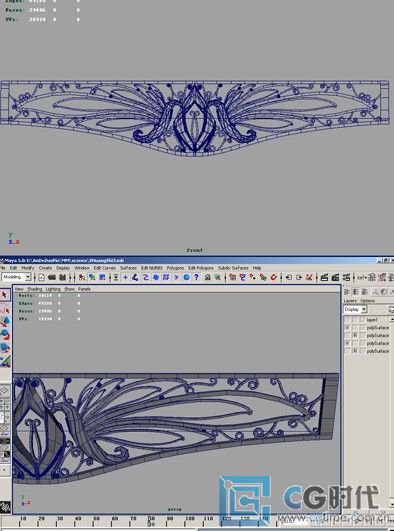
Task: Open the Display layer type dropdown
Action: click(355, 309)
